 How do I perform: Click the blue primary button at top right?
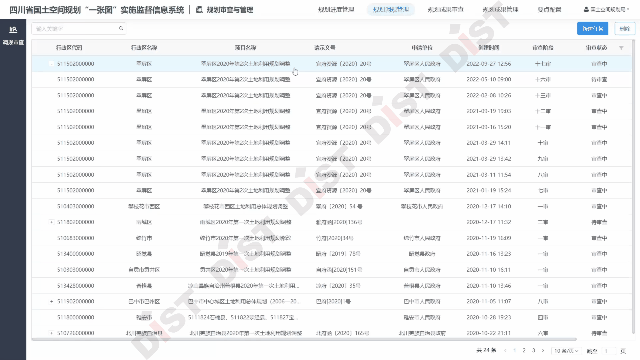tap(592, 29)
